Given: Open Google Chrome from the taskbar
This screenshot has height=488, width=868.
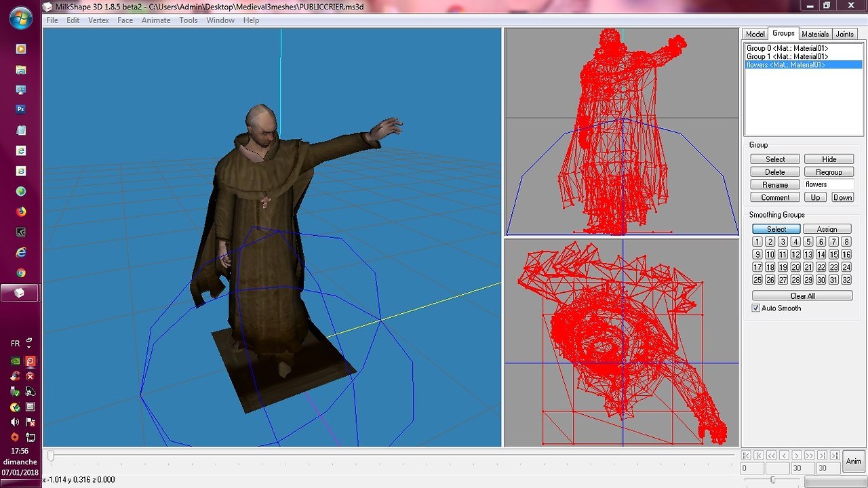Looking at the screenshot, I should 21,273.
